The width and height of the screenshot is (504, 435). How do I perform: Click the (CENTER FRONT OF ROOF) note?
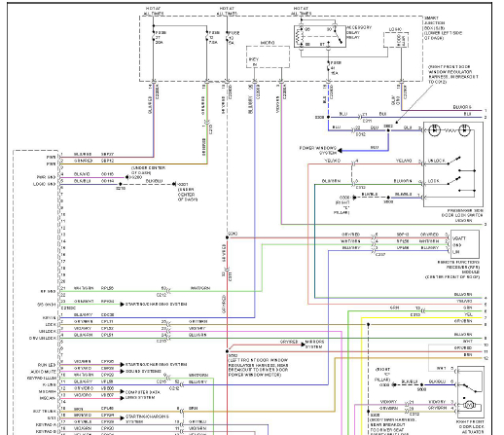tap(452, 277)
